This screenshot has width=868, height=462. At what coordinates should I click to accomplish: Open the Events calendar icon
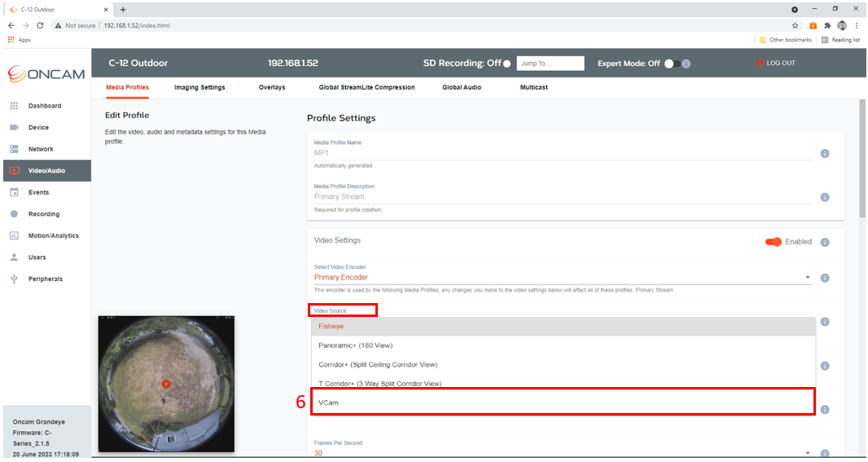[15, 192]
